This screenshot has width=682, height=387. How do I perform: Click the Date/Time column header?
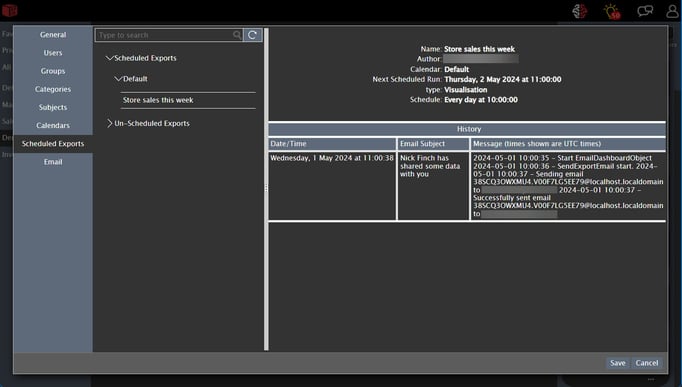pyautogui.click(x=332, y=144)
